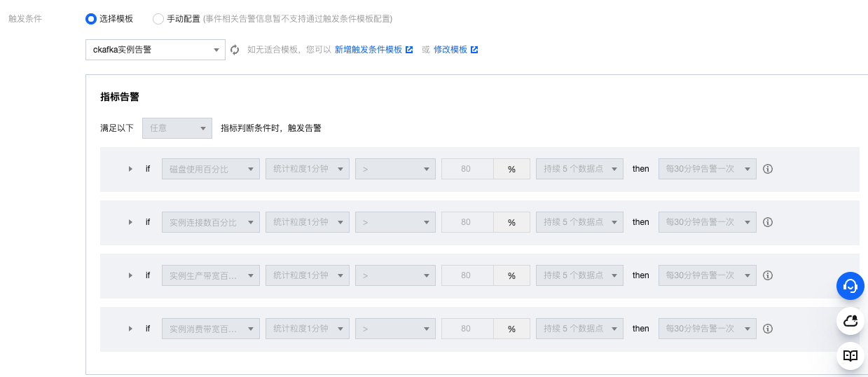Screen dimensions: 868x377
Task: Open the 持续 5 个数据点 dropdown on the 实例生产带宽 row
Action: 579,275
